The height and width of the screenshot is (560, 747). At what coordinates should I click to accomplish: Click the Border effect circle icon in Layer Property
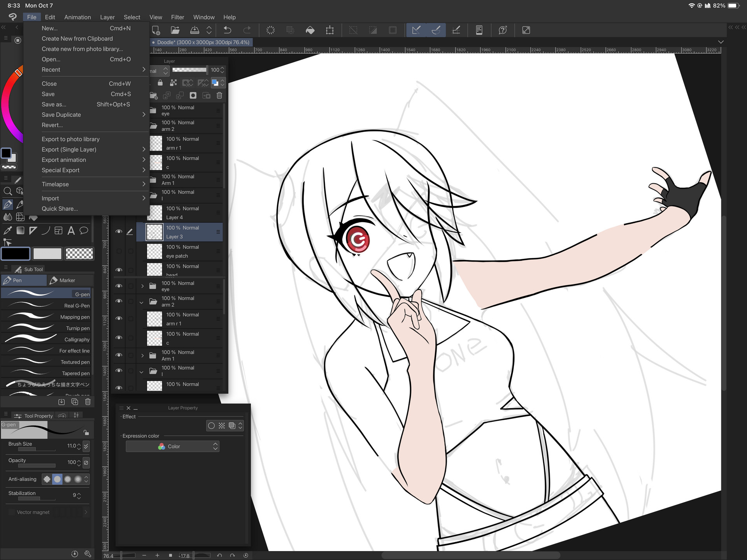click(211, 426)
